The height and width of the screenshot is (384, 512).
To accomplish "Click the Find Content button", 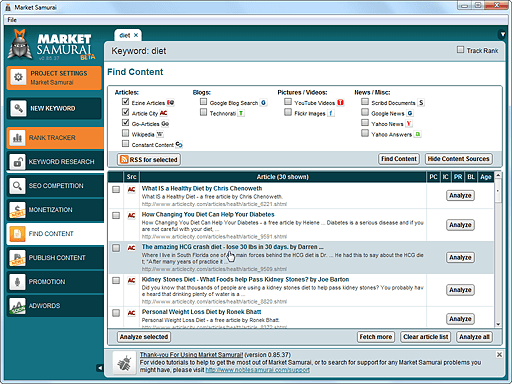I will (399, 159).
